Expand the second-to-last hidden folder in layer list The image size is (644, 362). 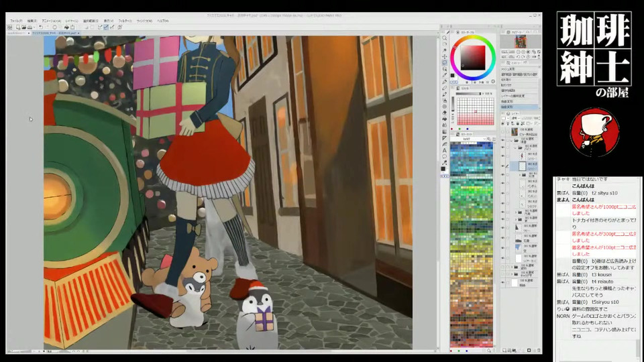[x=511, y=267]
